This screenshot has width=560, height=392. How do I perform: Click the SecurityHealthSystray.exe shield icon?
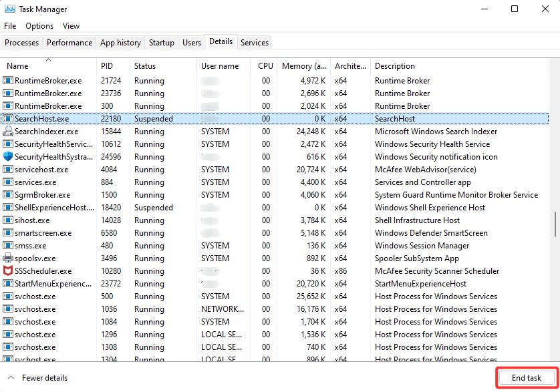(7, 156)
